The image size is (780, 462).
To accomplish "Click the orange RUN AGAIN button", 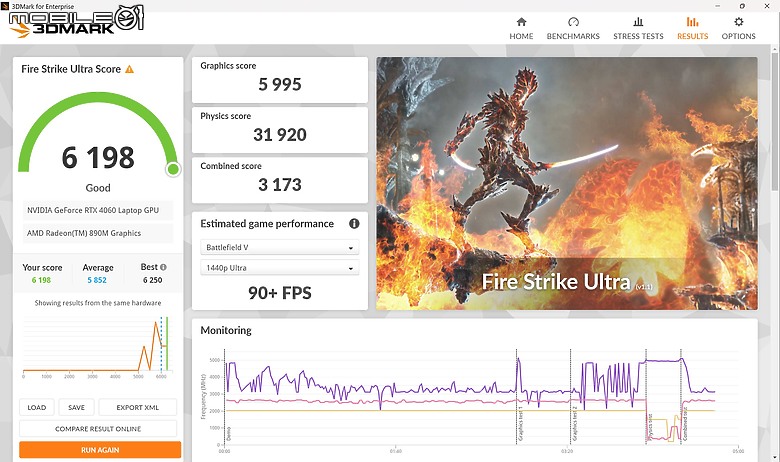I will pos(100,450).
